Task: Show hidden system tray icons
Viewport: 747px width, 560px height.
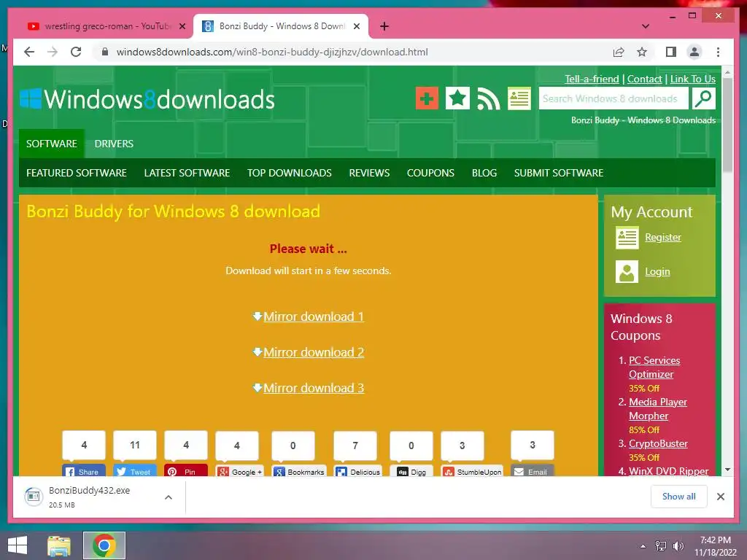Action: (643, 546)
